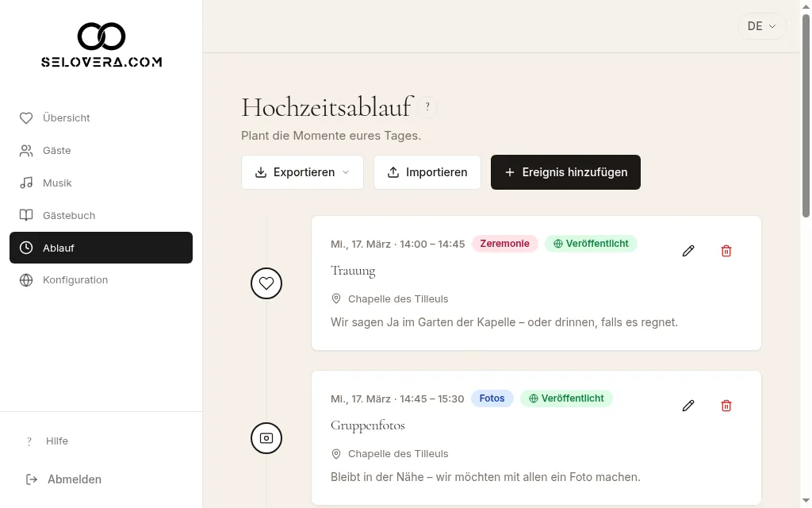Select the Ablauf sidebar item
Image resolution: width=812 pixels, height=508 pixels.
pos(101,248)
